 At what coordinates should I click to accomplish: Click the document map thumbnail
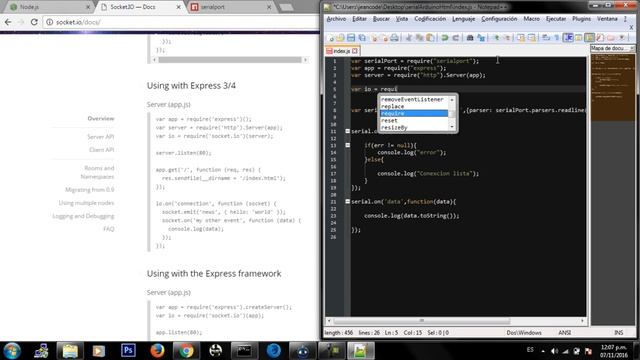[x=613, y=88]
